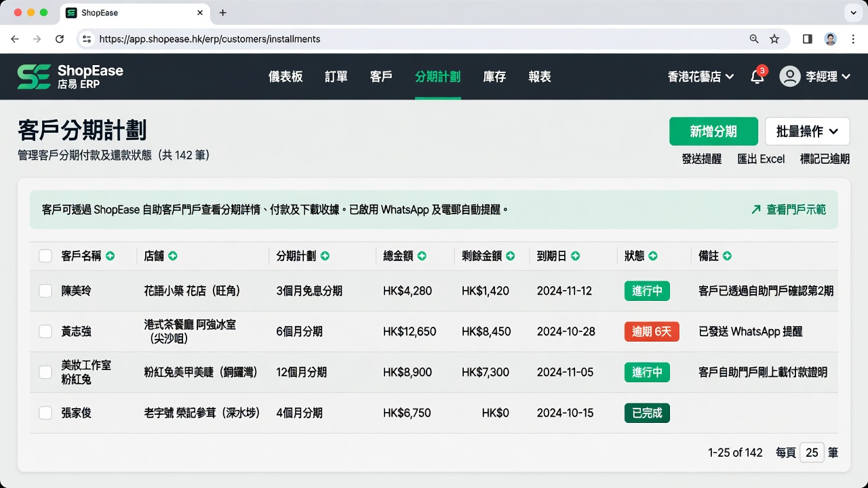Click the plus icon next to 客戶名稱
The height and width of the screenshot is (488, 868).
coord(110,256)
